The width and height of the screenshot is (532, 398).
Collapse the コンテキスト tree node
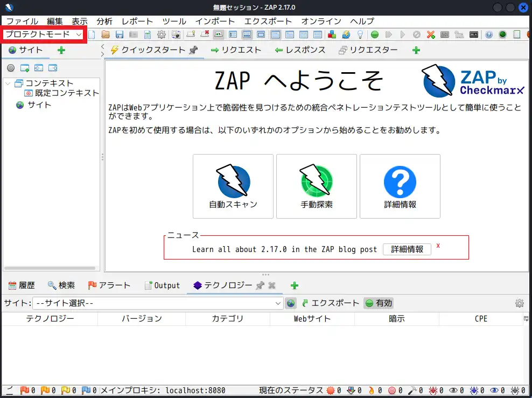point(7,83)
